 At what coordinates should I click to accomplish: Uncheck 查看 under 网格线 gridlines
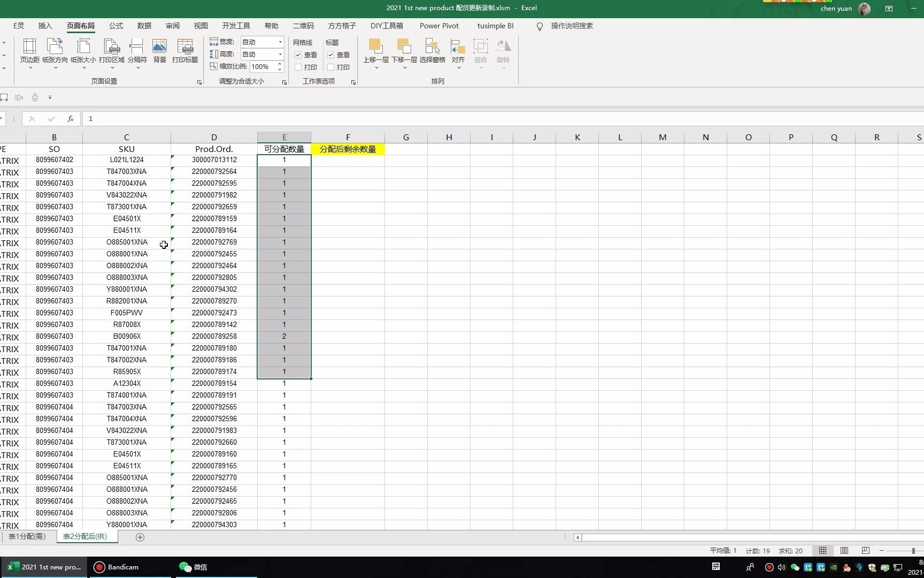pyautogui.click(x=298, y=55)
